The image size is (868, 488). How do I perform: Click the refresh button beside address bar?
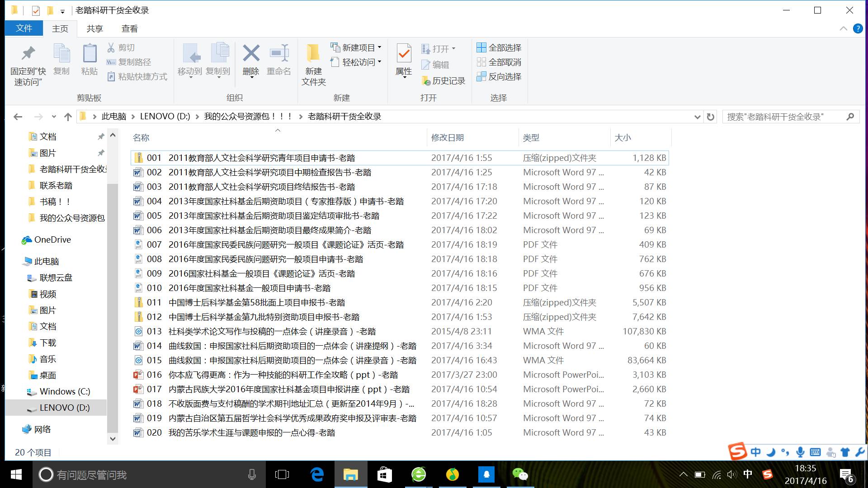pyautogui.click(x=711, y=117)
